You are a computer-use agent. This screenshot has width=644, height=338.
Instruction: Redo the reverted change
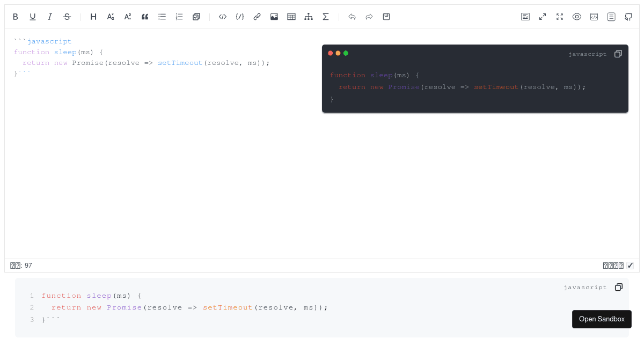[x=369, y=17]
